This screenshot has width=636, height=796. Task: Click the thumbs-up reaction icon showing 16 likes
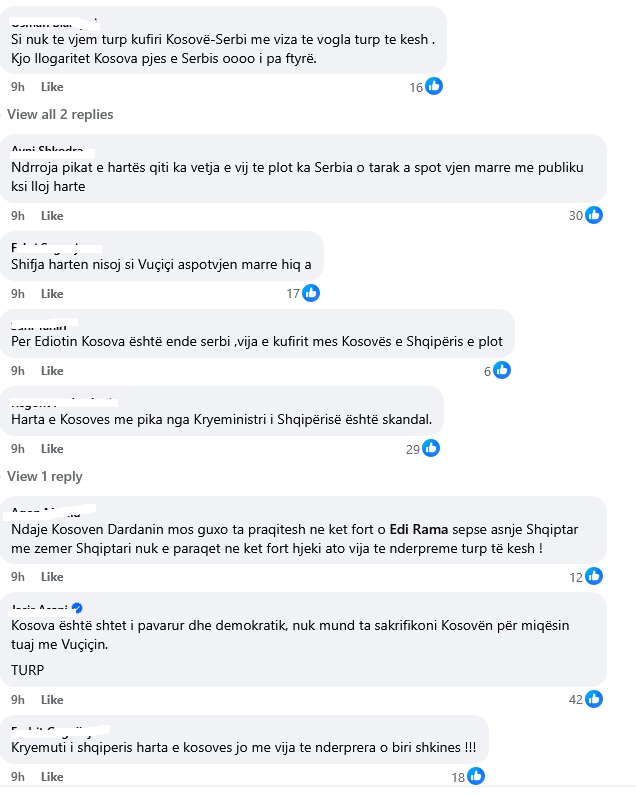pos(434,87)
